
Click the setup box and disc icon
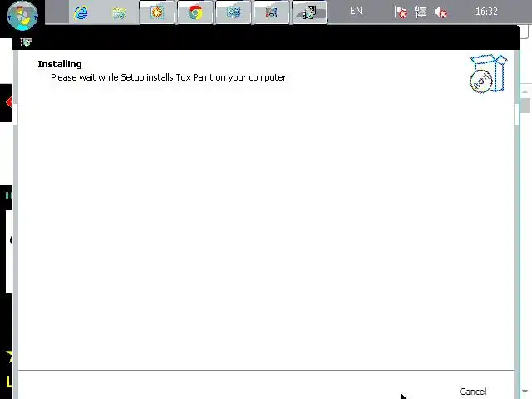pyautogui.click(x=489, y=73)
